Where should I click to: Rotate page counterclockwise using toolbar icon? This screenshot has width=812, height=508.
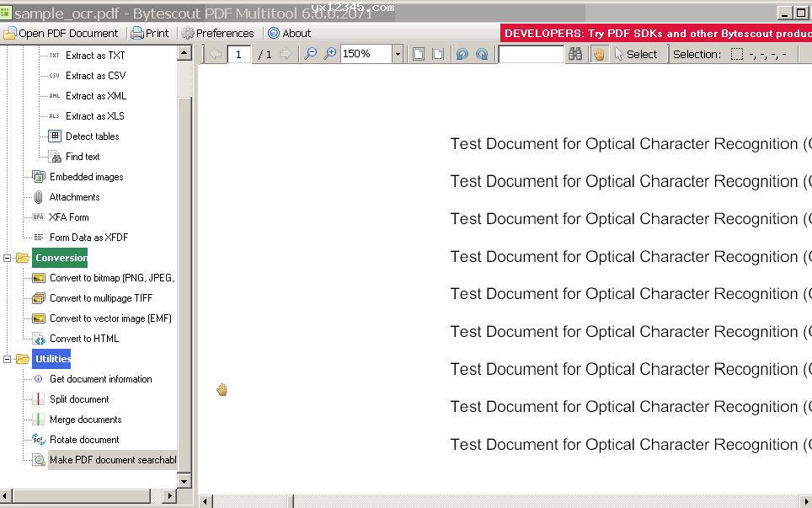click(x=462, y=54)
